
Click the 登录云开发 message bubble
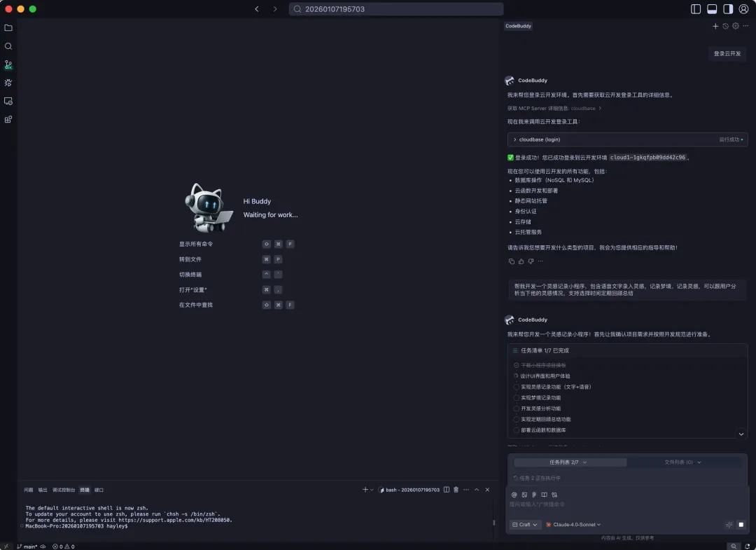(727, 53)
